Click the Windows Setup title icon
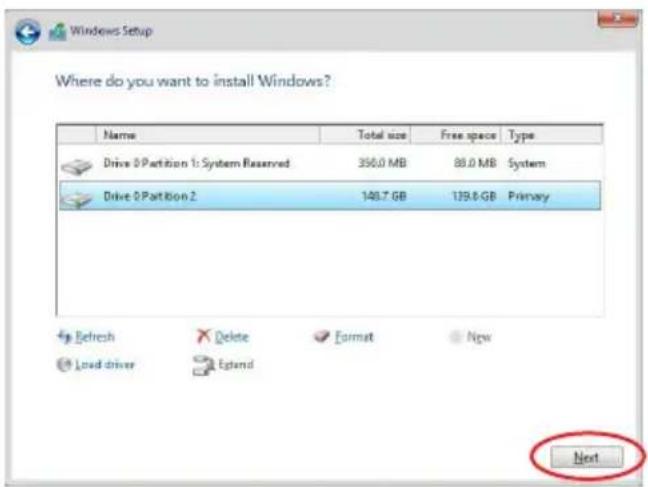This screenshot has height=487, width=648. pyautogui.click(x=57, y=32)
